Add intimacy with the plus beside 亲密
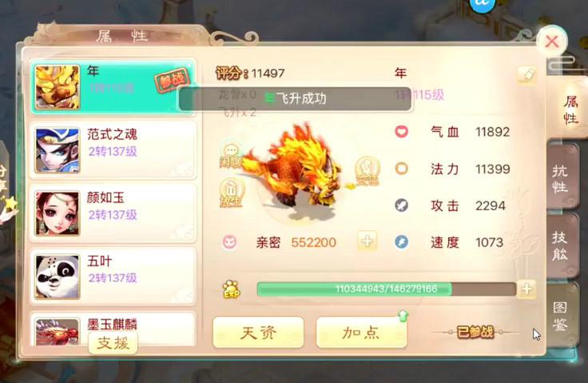Image resolution: width=588 pixels, height=383 pixels. tap(367, 241)
